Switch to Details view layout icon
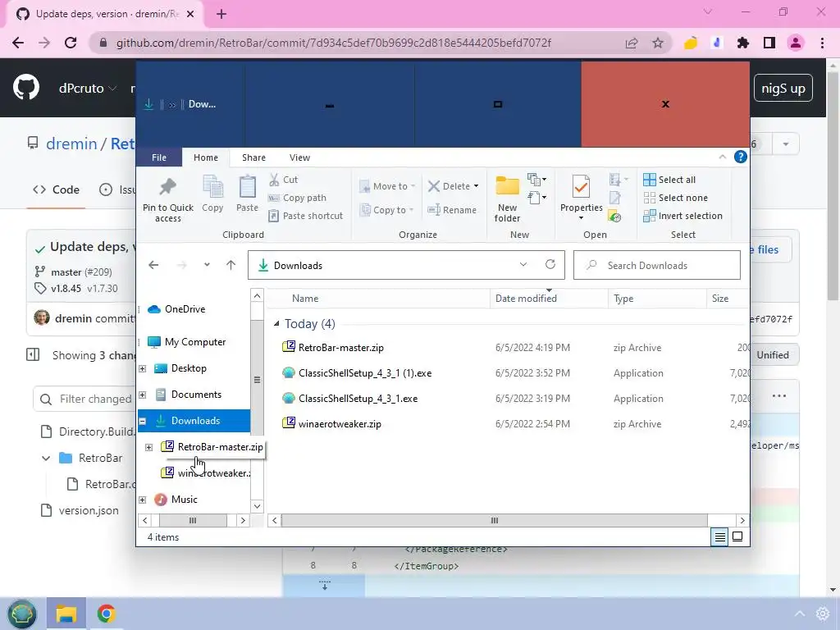Screen dimensions: 840x630 tap(720, 536)
